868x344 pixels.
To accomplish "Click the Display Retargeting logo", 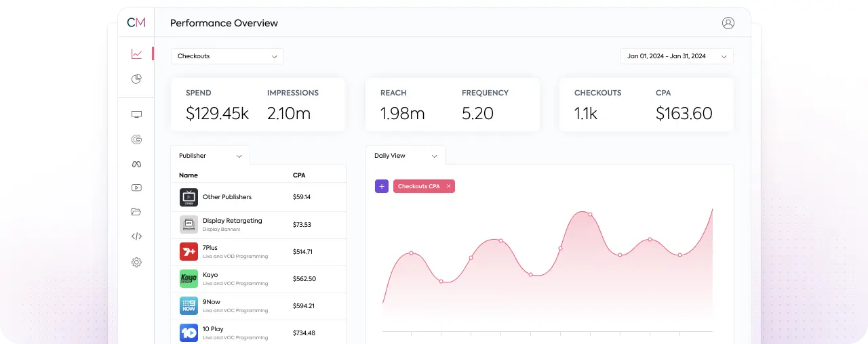I will 189,224.
